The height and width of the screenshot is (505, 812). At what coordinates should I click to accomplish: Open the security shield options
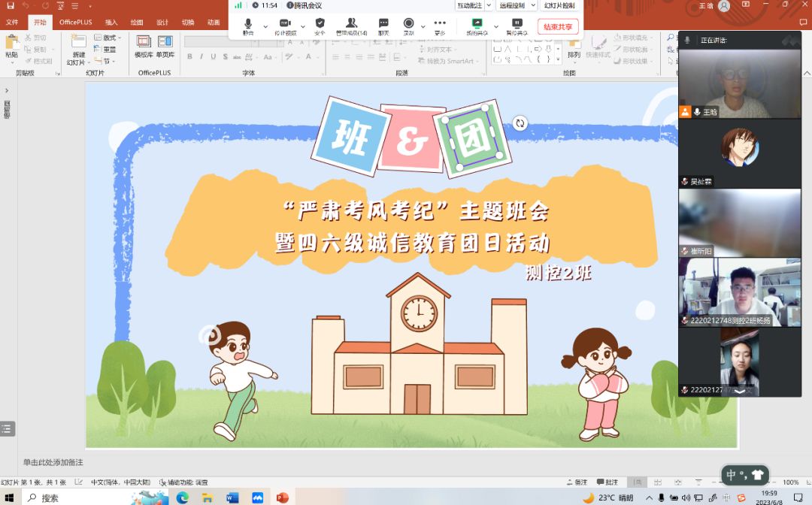pyautogui.click(x=320, y=26)
